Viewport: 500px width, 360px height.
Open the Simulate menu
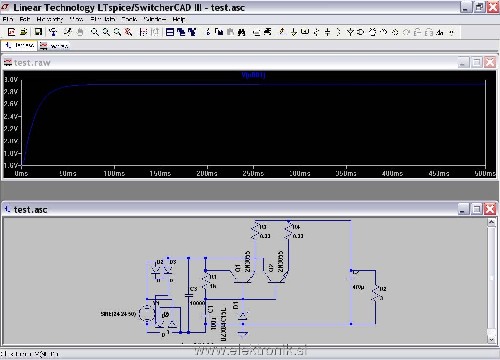point(103,19)
